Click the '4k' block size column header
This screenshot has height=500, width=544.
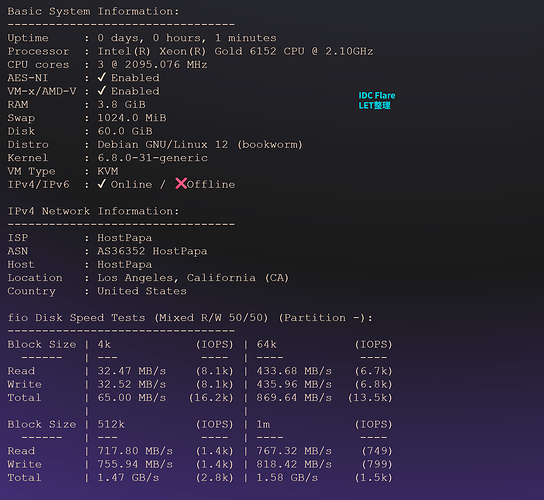104,345
